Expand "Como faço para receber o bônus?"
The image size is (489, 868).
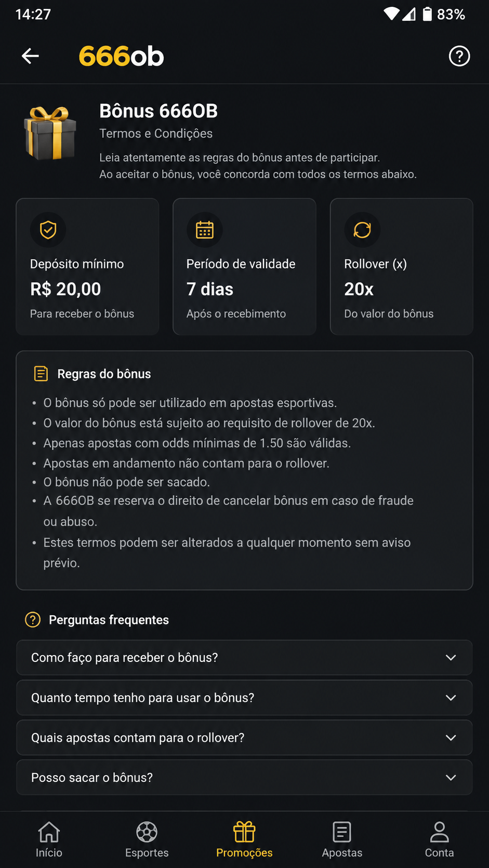[244, 658]
